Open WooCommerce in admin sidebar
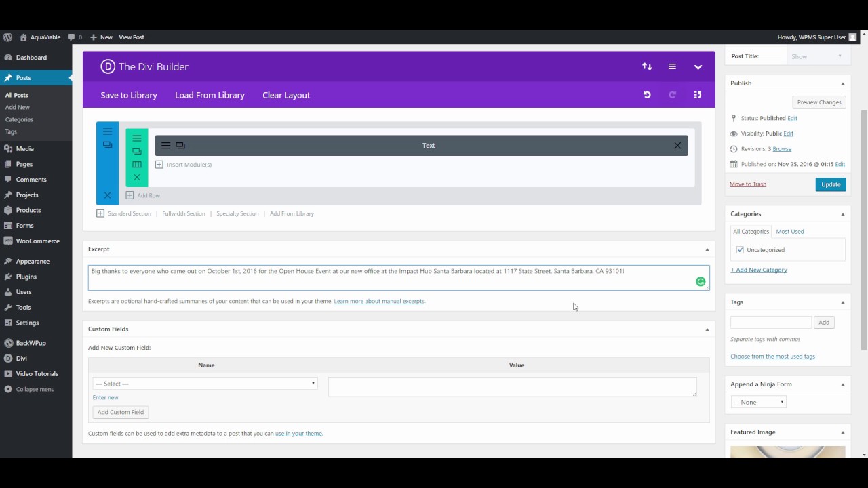 [36, 241]
